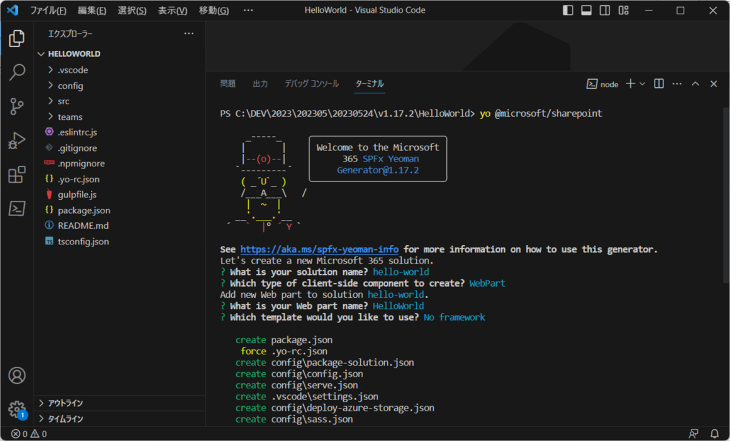This screenshot has height=442, width=730.
Task: Open .gitignore file
Action: point(120,148)
